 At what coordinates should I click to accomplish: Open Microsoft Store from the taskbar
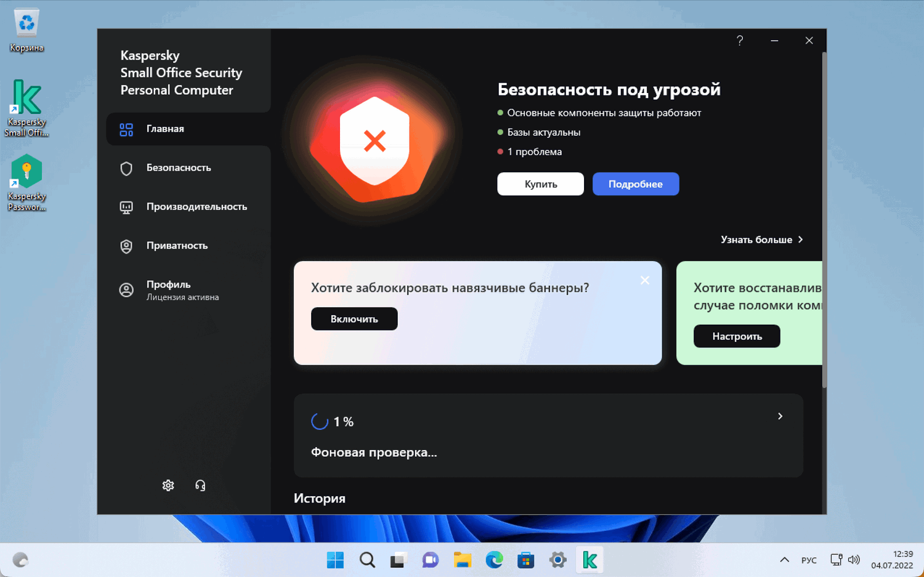click(526, 560)
